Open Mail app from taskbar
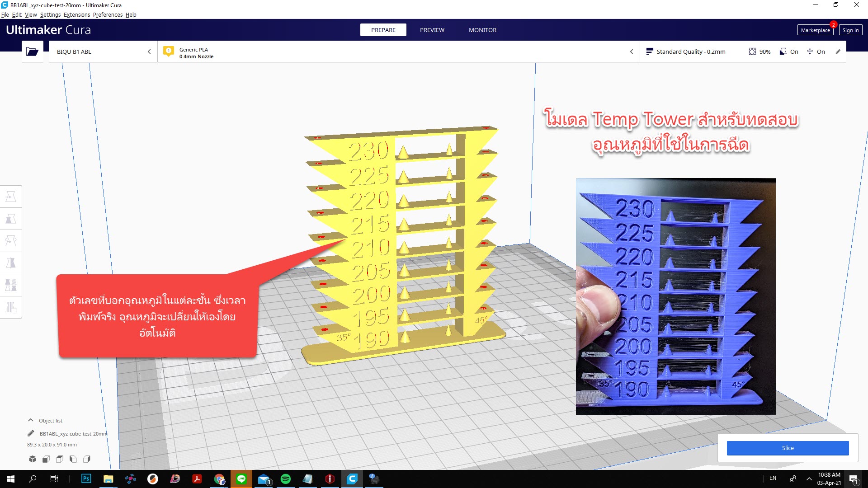Image resolution: width=868 pixels, height=488 pixels. tap(264, 479)
